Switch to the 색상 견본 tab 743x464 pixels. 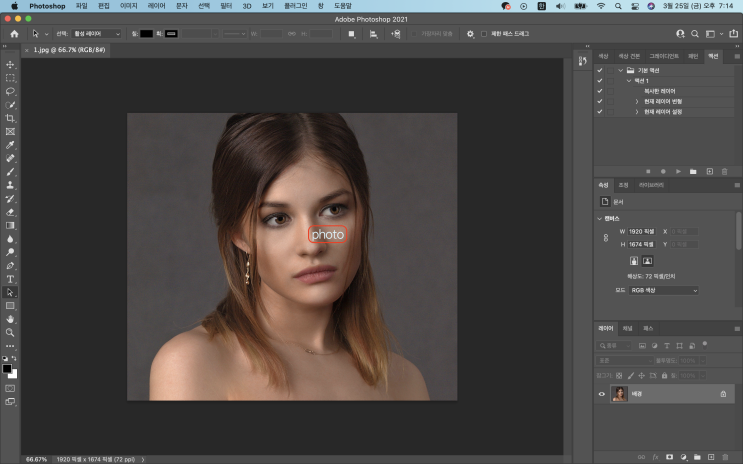(629, 56)
